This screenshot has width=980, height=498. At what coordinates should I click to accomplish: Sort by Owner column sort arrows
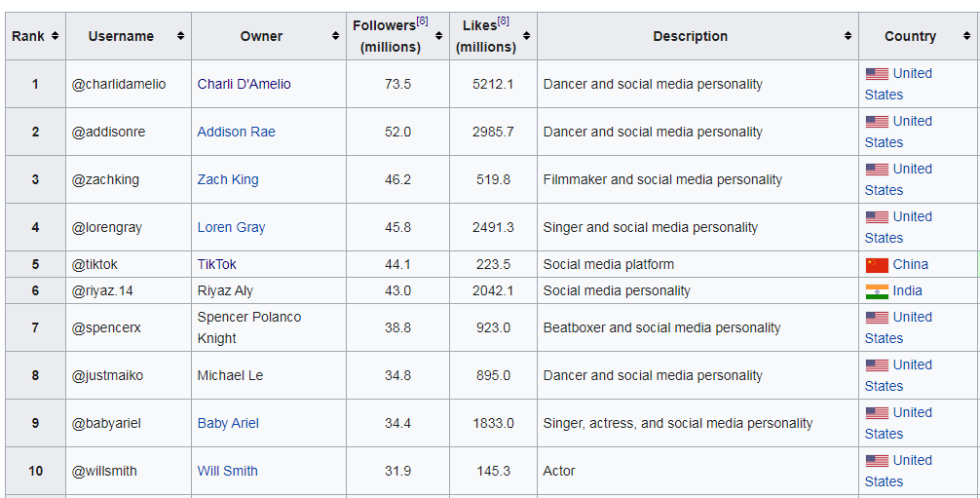click(x=336, y=36)
